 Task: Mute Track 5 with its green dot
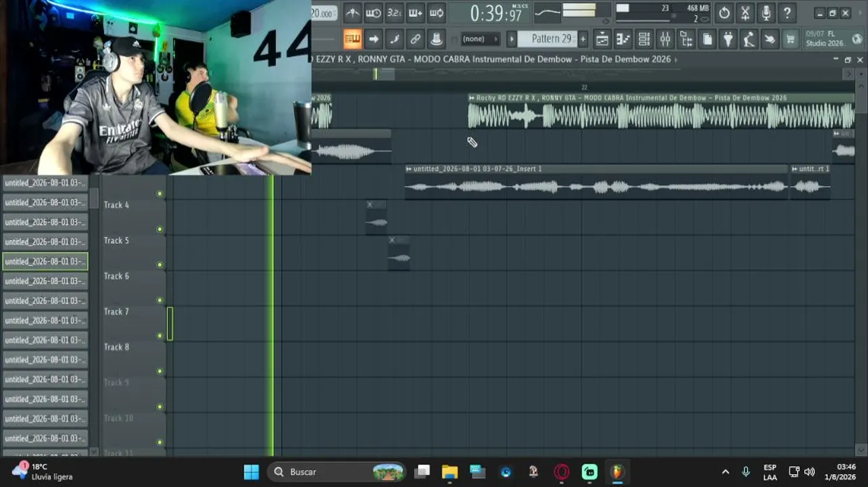coord(160,264)
